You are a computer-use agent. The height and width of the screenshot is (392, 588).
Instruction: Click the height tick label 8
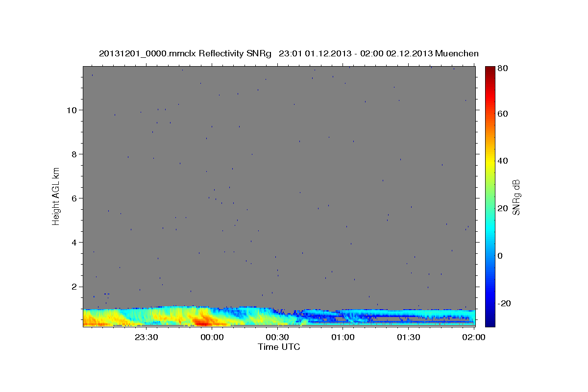[73, 154]
